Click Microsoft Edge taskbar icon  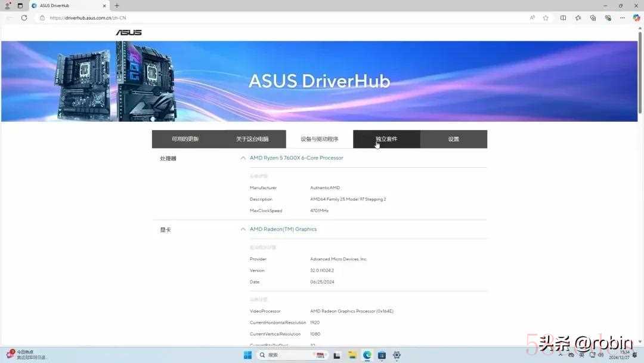367,355
